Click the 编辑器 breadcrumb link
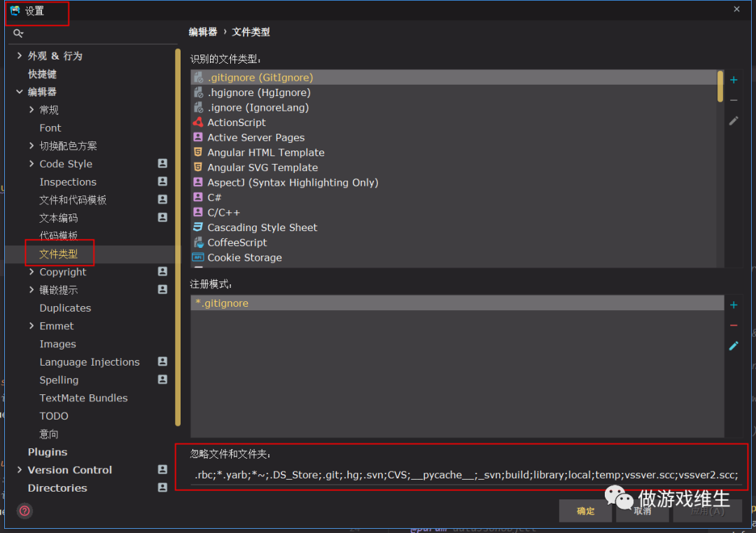 [203, 32]
